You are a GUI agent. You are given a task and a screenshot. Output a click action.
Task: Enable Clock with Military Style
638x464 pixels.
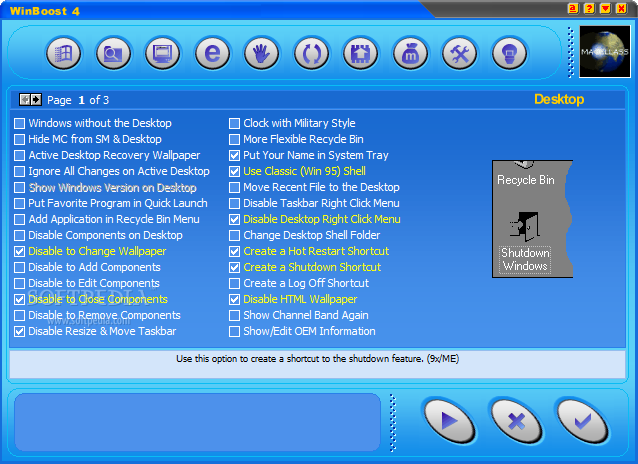pyautogui.click(x=234, y=123)
